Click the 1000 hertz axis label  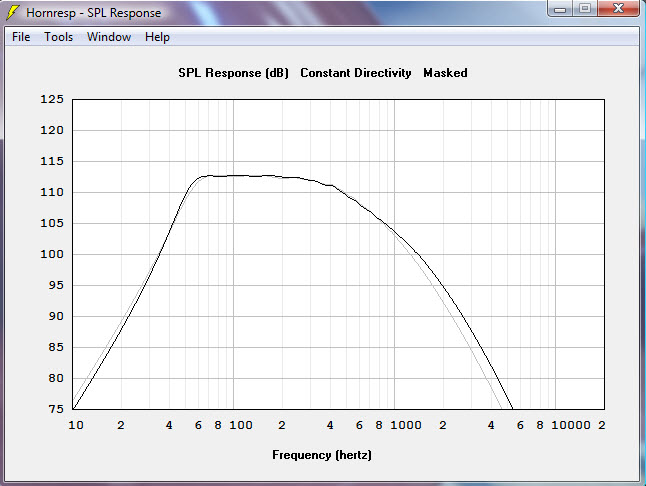[x=406, y=425]
